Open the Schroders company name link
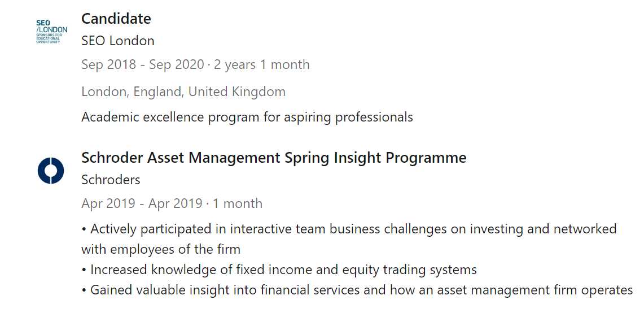 111,180
